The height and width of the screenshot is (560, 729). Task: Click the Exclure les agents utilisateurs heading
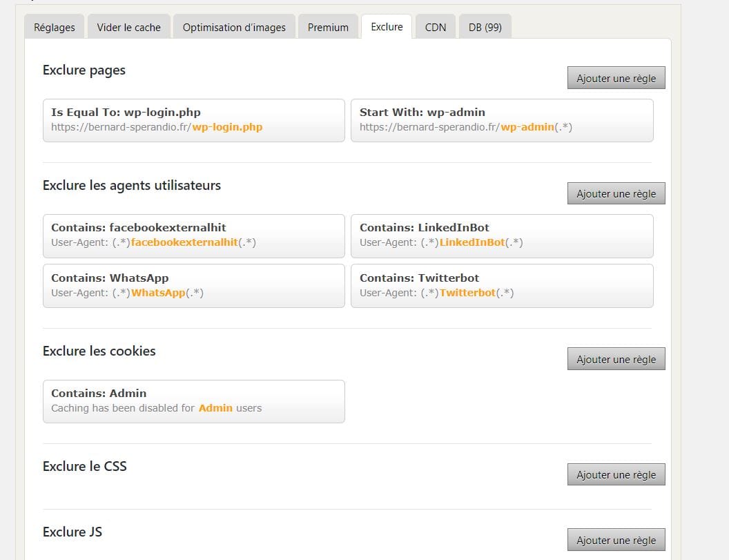132,185
